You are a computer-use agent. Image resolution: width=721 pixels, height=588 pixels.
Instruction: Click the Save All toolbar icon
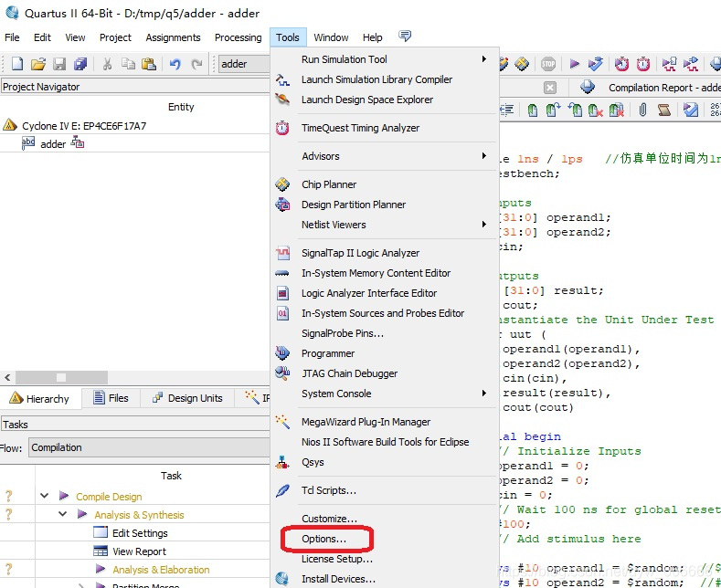tap(80, 63)
